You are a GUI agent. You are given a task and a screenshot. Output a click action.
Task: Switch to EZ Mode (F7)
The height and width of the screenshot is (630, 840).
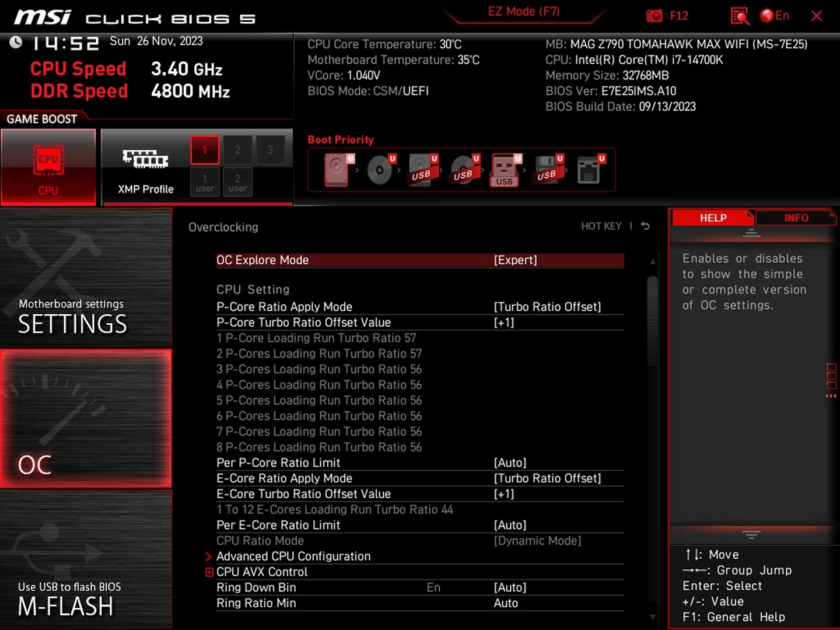(x=523, y=12)
